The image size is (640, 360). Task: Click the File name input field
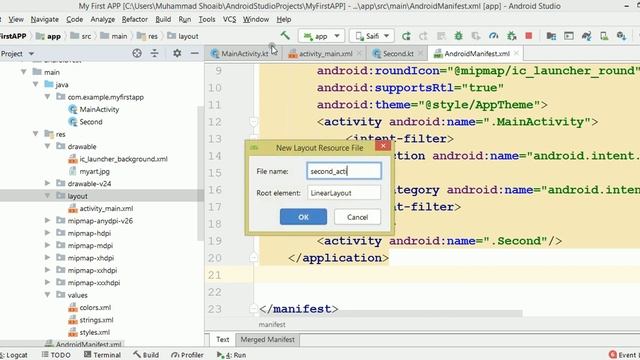(x=344, y=171)
